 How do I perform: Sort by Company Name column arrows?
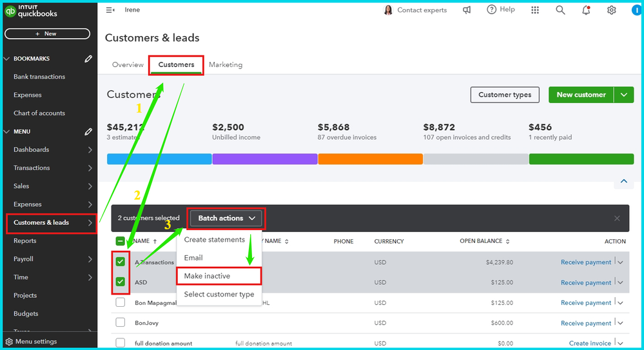pyautogui.click(x=287, y=241)
